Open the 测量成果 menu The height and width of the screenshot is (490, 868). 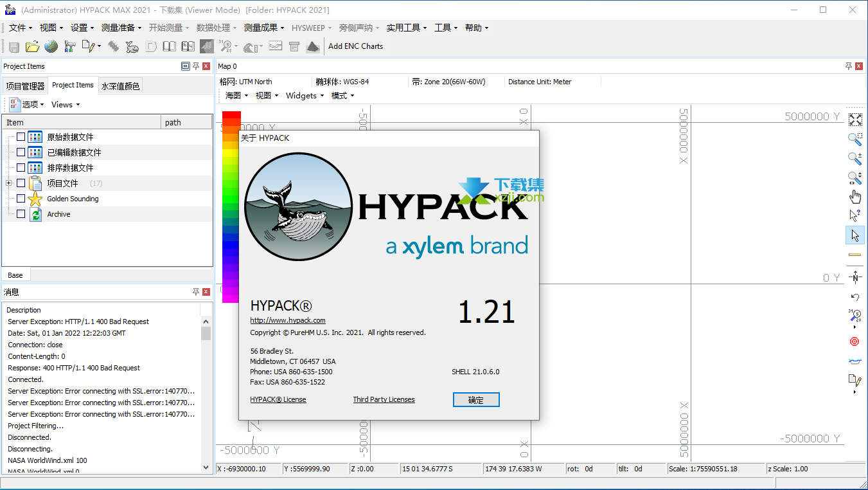(264, 28)
